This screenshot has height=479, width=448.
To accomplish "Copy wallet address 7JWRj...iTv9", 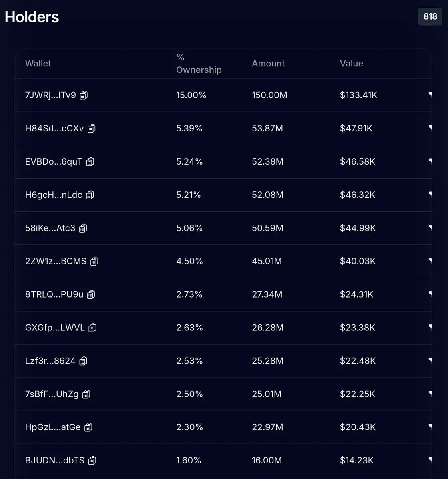I will pos(84,95).
